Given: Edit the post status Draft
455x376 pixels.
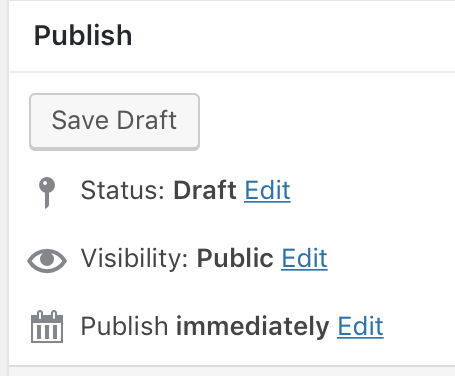Looking at the screenshot, I should point(267,190).
